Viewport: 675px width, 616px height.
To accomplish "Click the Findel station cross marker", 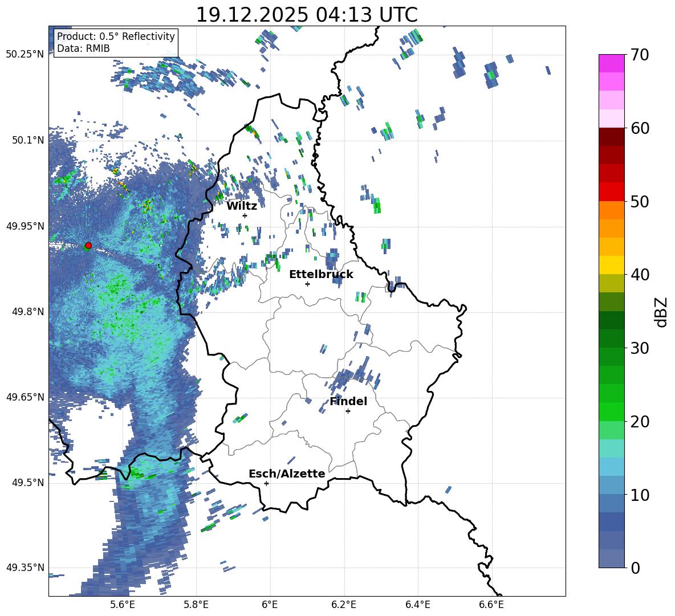I will [348, 411].
